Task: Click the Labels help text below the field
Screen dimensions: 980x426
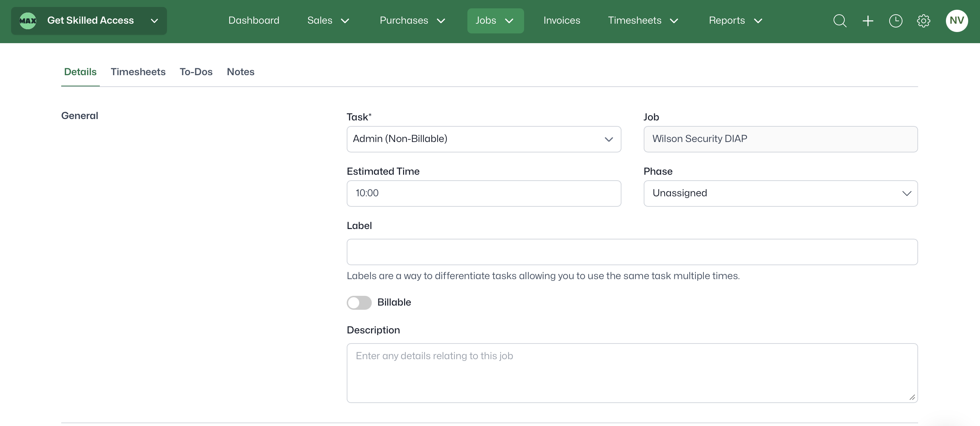Action: point(543,276)
